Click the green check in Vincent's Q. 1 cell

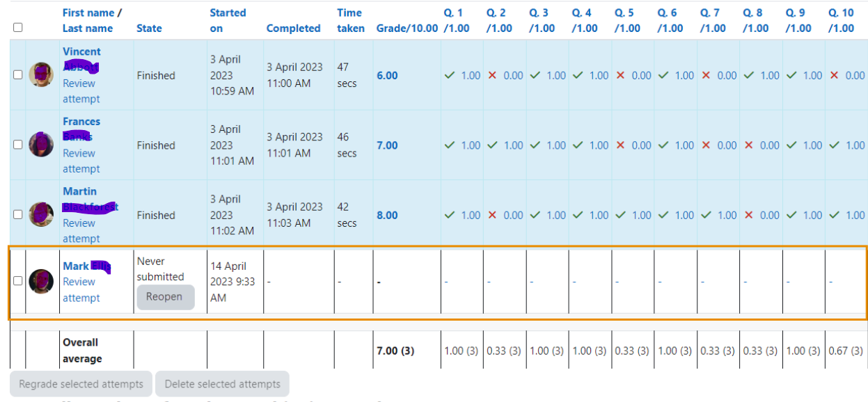click(x=450, y=75)
